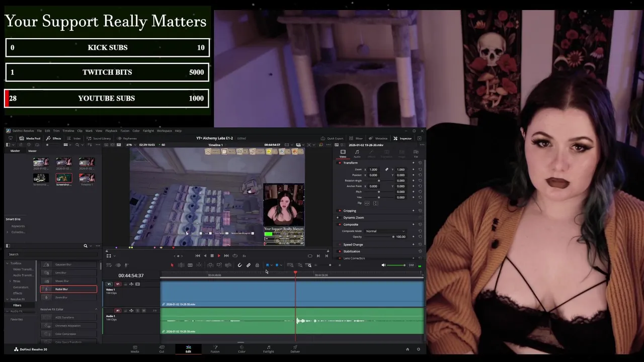Toggle loop playback button

234,255
